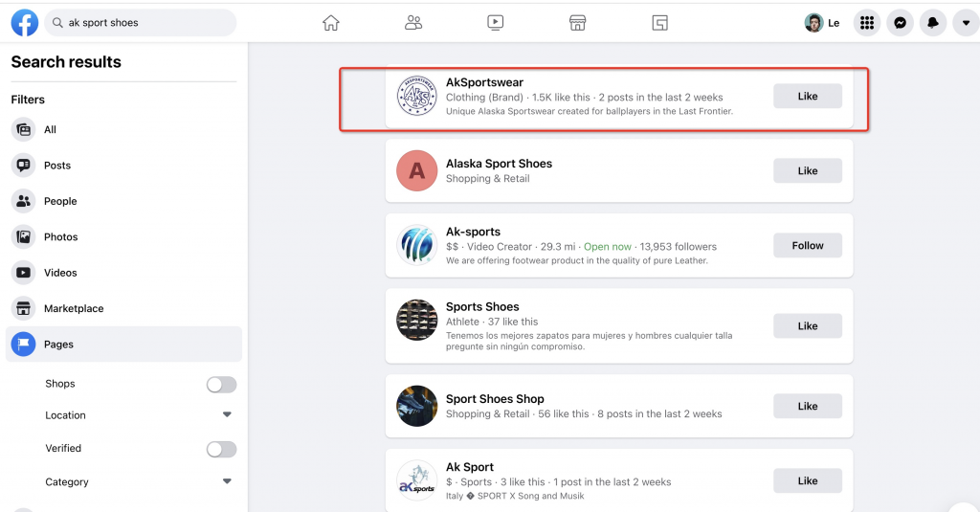Select the Pages filter

coord(123,344)
